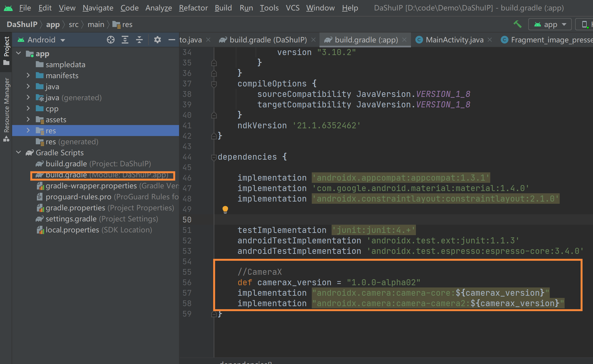Click the Expand All icon in Project panel
The image size is (593, 364).
pyautogui.click(x=125, y=40)
